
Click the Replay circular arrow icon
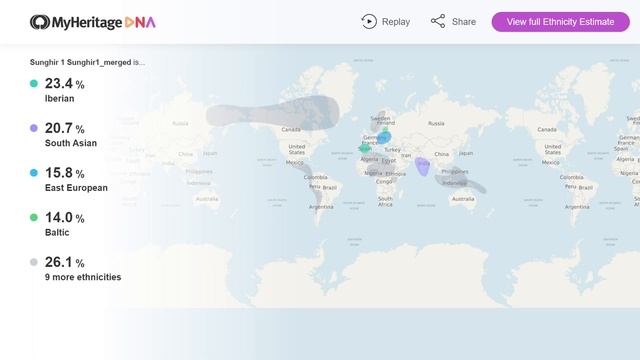click(369, 22)
